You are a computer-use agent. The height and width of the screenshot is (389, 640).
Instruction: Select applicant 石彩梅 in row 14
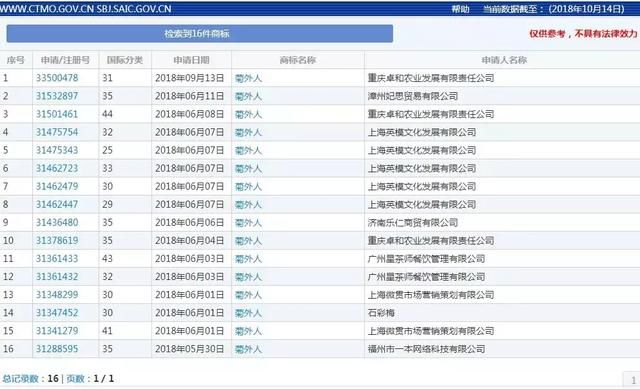click(381, 313)
